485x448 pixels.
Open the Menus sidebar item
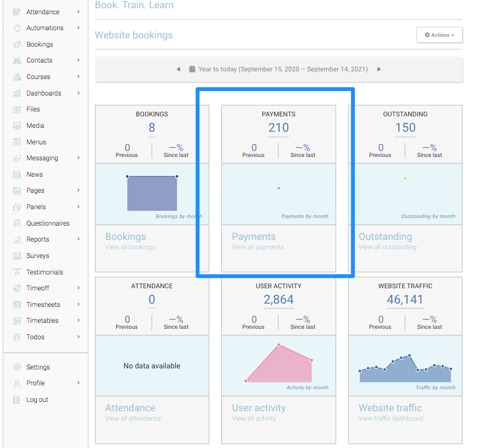36,142
